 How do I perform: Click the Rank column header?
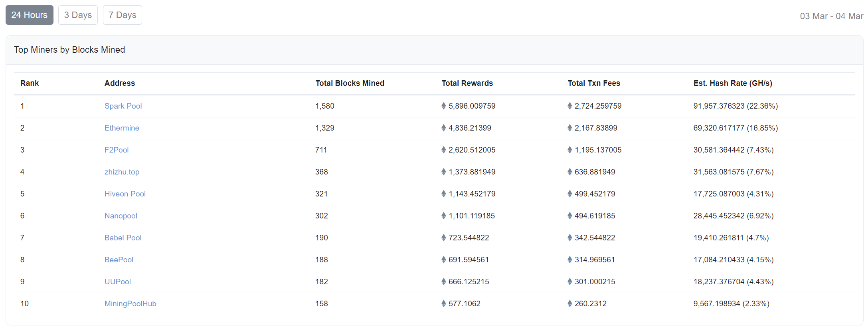30,83
